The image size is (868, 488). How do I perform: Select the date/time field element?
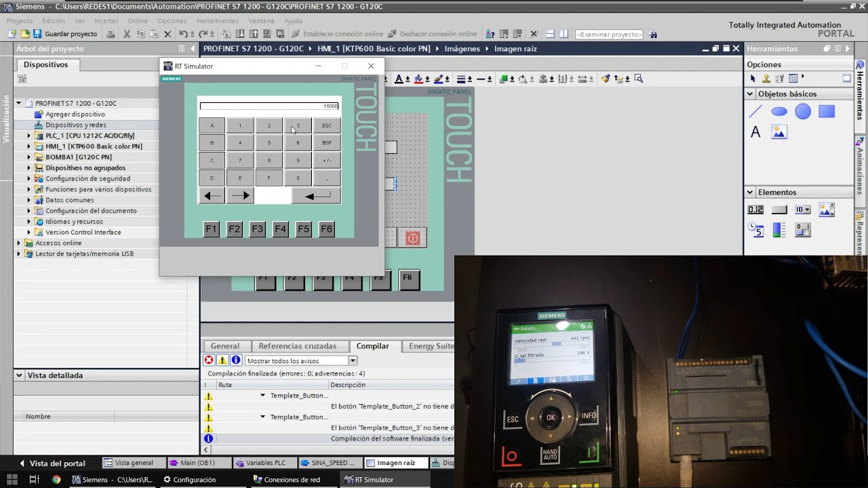pyautogui.click(x=756, y=230)
